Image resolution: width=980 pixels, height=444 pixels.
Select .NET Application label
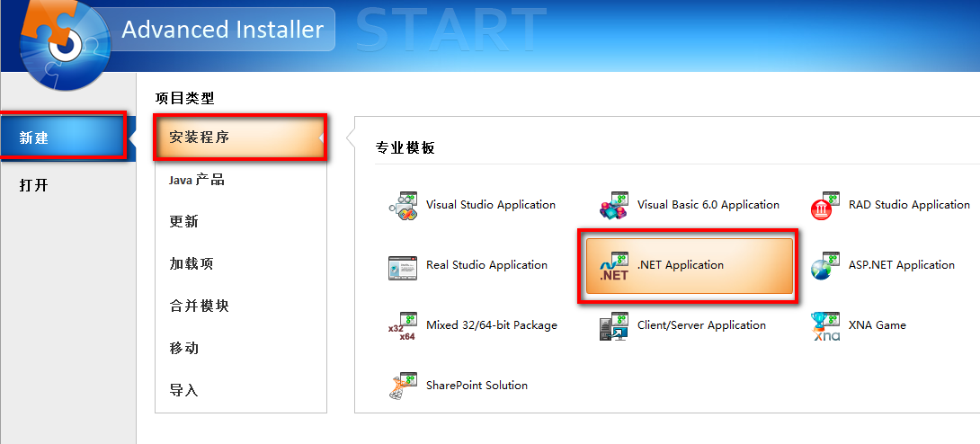[681, 265]
